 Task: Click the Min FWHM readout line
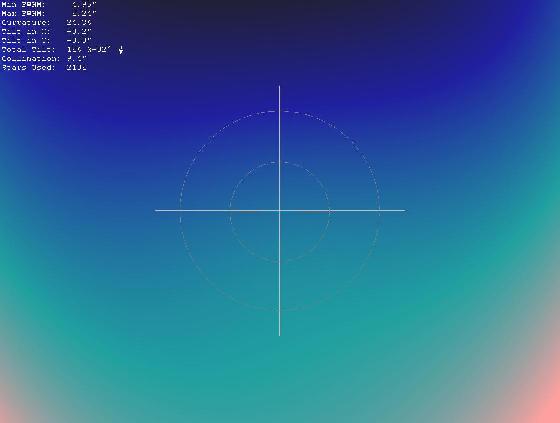click(x=49, y=5)
